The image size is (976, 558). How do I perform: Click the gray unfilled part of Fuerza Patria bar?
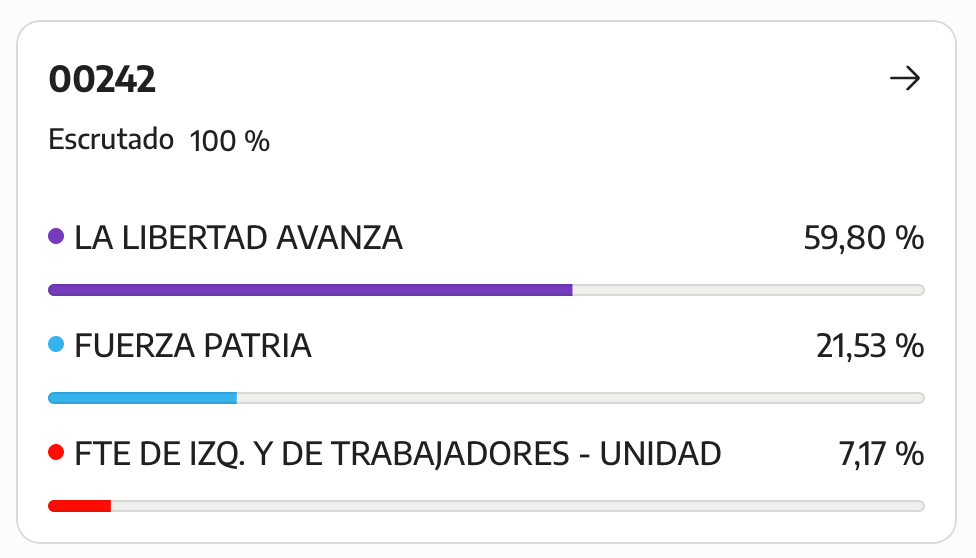tap(581, 398)
